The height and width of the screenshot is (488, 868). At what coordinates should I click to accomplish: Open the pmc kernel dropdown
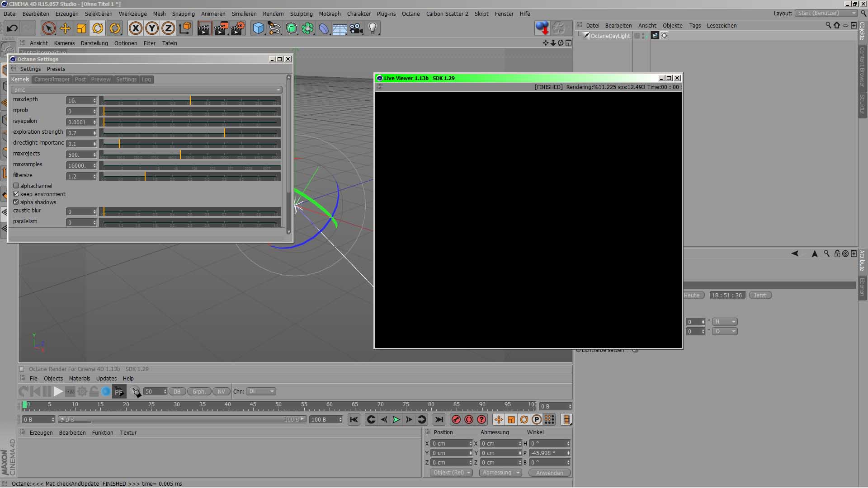[x=146, y=90]
